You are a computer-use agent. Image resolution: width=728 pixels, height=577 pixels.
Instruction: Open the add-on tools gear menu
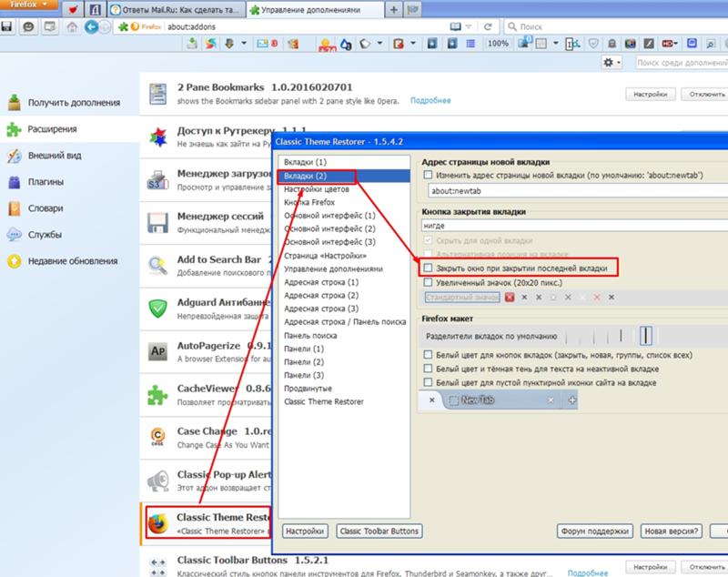tap(612, 62)
